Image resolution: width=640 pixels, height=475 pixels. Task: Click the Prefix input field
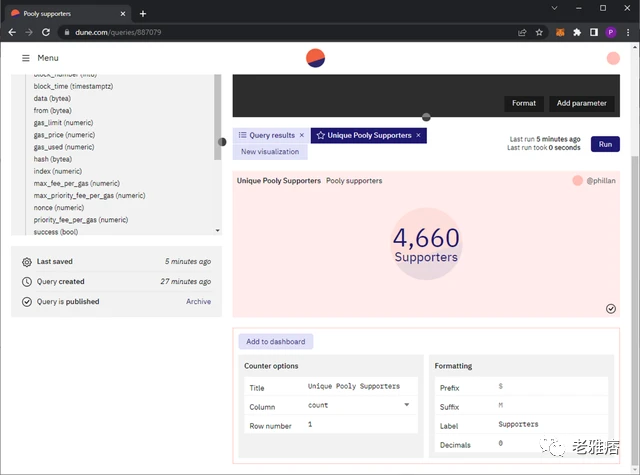(x=551, y=386)
